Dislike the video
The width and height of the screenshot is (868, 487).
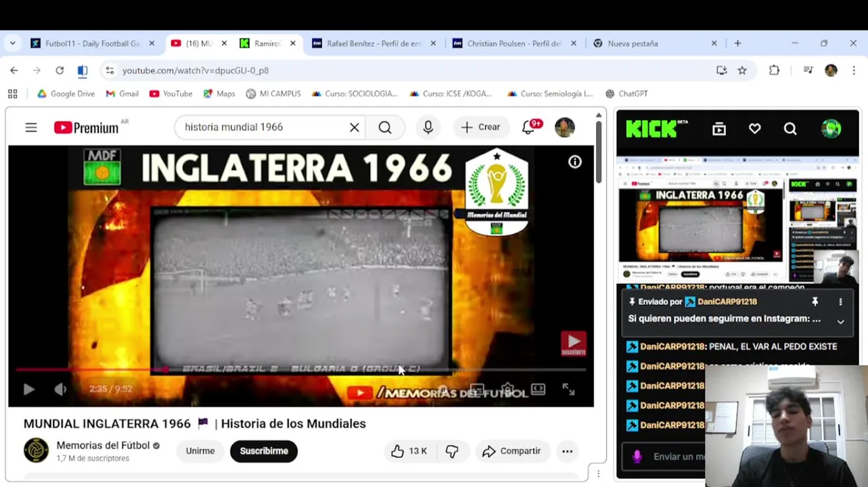453,451
